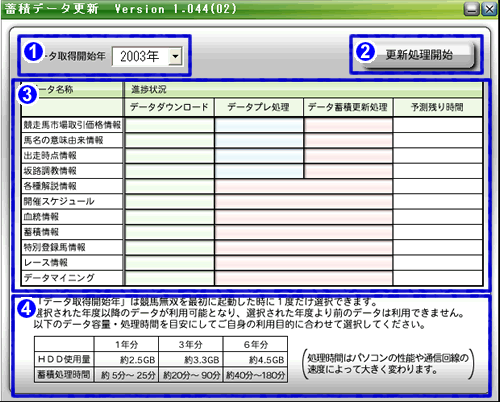The height and width of the screenshot is (402, 500).
Task: Click the 1年分 column heading
Action: pyautogui.click(x=126, y=344)
